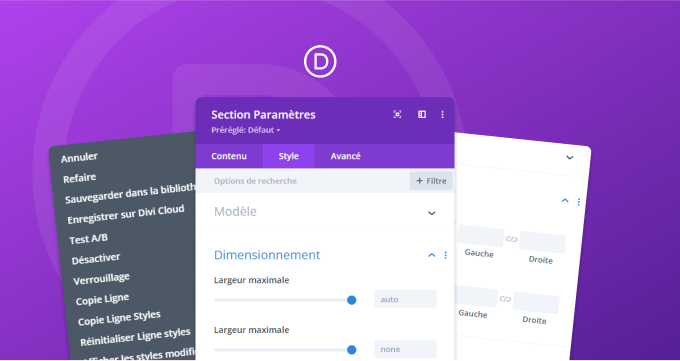This screenshot has width=680, height=361.
Task: Open the Préréglé: Défaut preset dropdown
Action: (x=245, y=130)
